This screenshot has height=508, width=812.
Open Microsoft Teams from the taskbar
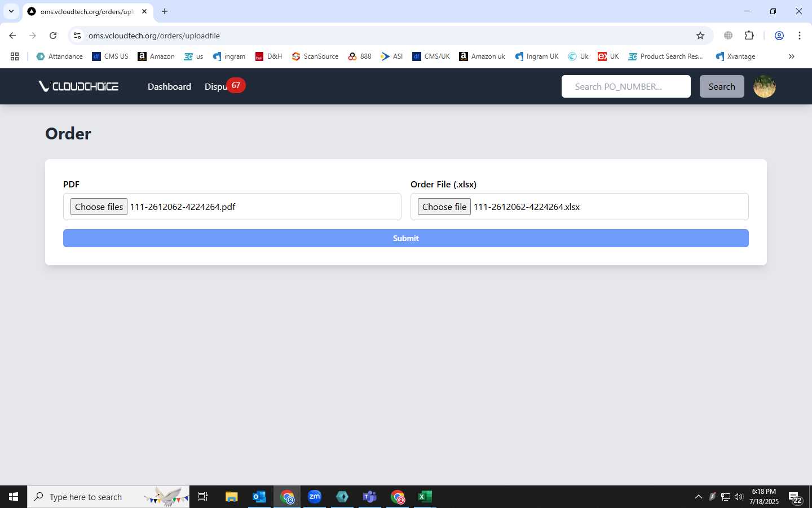pos(369,497)
